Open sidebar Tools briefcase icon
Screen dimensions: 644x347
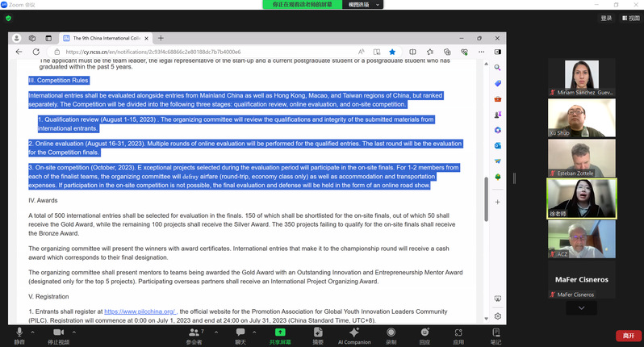click(x=497, y=99)
